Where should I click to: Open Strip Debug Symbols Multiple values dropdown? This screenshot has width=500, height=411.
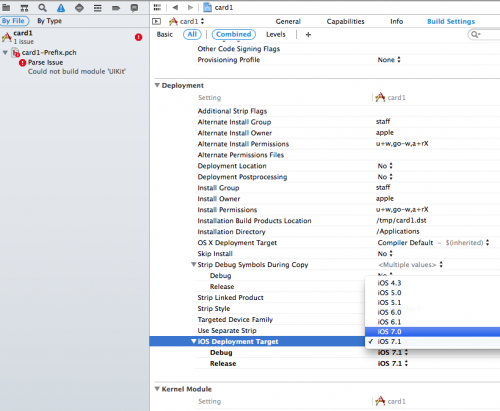click(x=410, y=265)
